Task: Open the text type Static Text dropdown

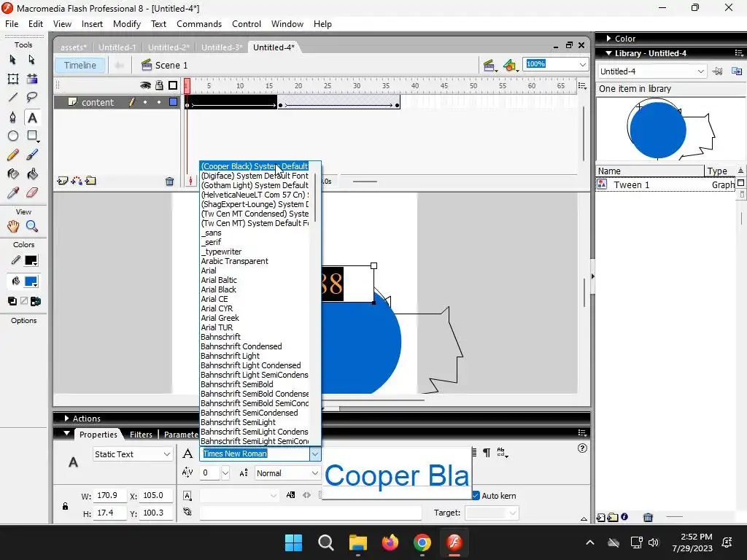Action: click(133, 454)
